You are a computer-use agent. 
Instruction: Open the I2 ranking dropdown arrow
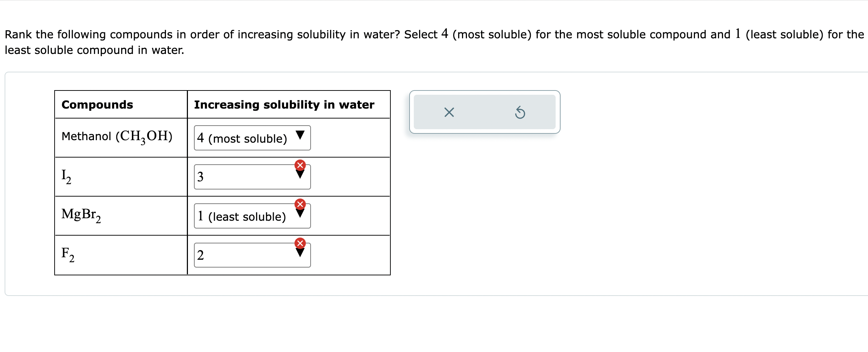[300, 175]
